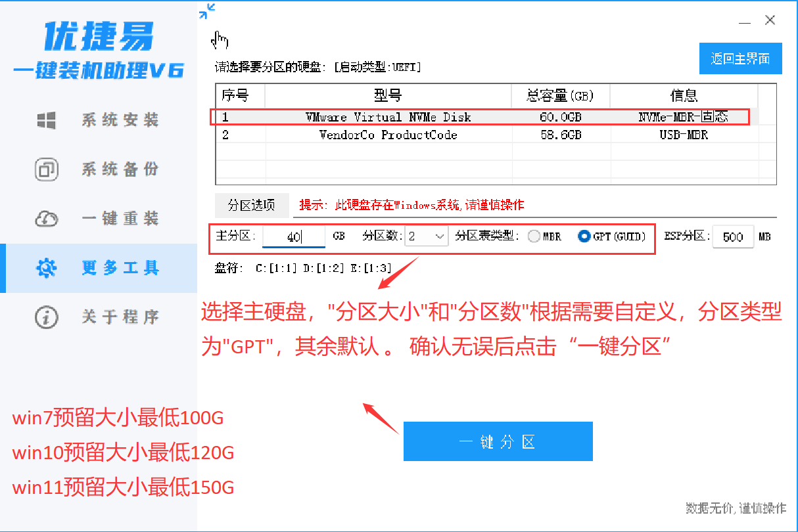
Task: Click the 序号 column header
Action: tap(240, 96)
